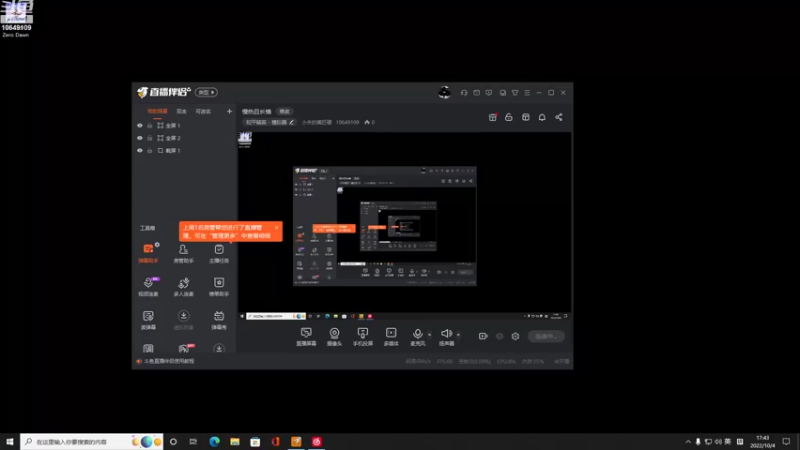Image resolution: width=800 pixels, height=450 pixels.
Task: Toggle lock on 截屏 1 source
Action: click(x=149, y=151)
